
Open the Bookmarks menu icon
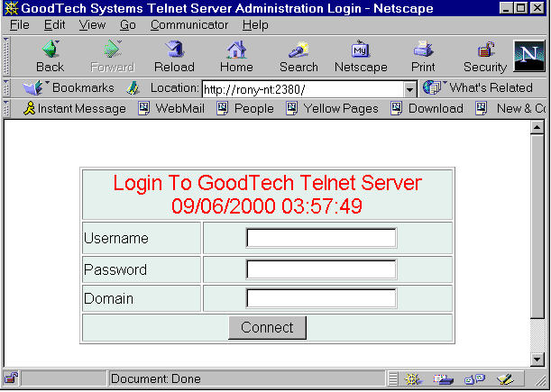pos(34,87)
